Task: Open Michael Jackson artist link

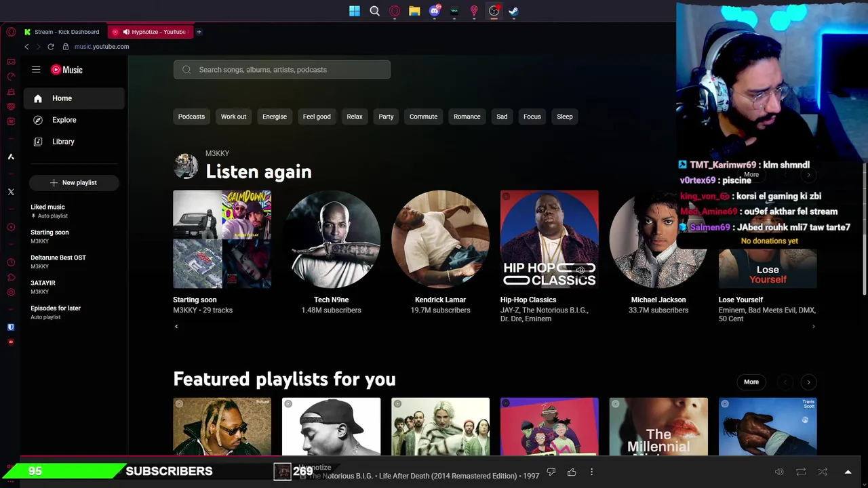Action: point(658,300)
